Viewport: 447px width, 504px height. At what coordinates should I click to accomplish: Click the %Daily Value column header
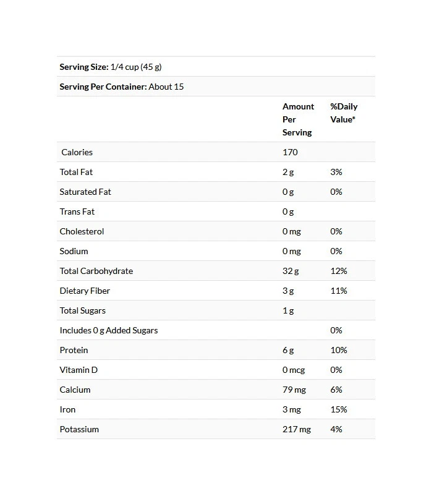343,113
